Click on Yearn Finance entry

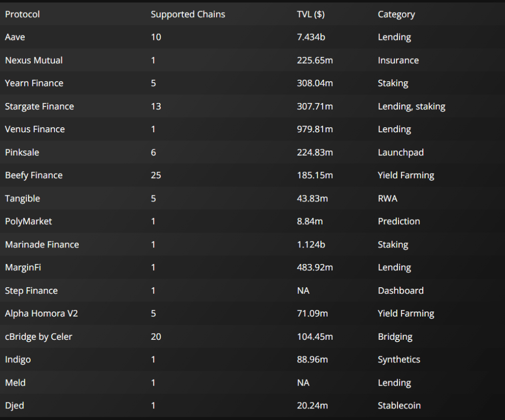point(34,83)
